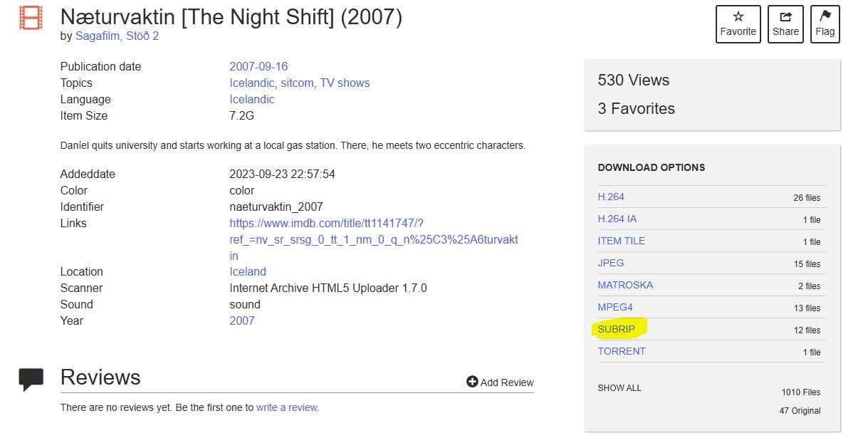Click the Favorite star button
This screenshot has height=438, width=868.
pyautogui.click(x=738, y=24)
